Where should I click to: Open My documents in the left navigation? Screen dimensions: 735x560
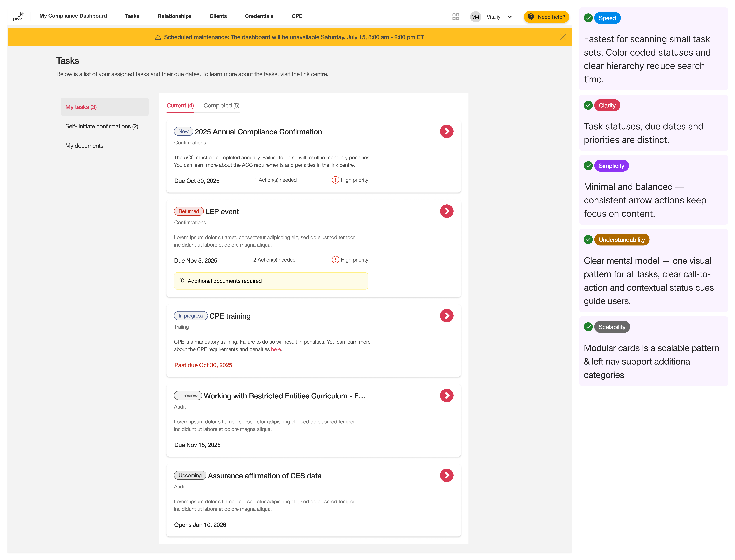(84, 146)
